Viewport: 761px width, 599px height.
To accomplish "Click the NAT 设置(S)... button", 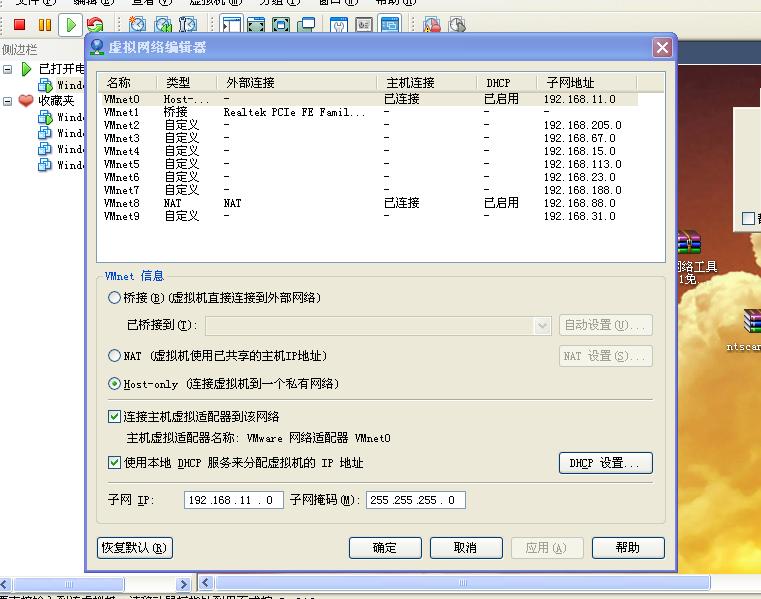I will (606, 356).
